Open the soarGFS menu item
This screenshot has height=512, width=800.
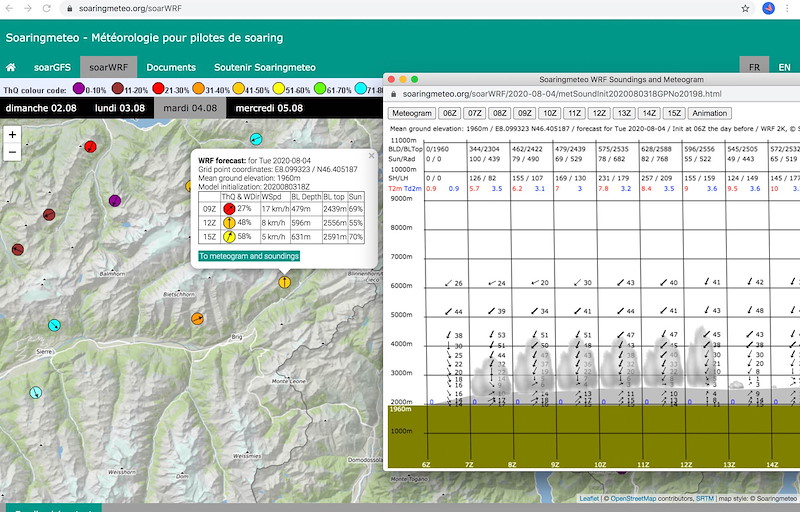click(x=53, y=67)
